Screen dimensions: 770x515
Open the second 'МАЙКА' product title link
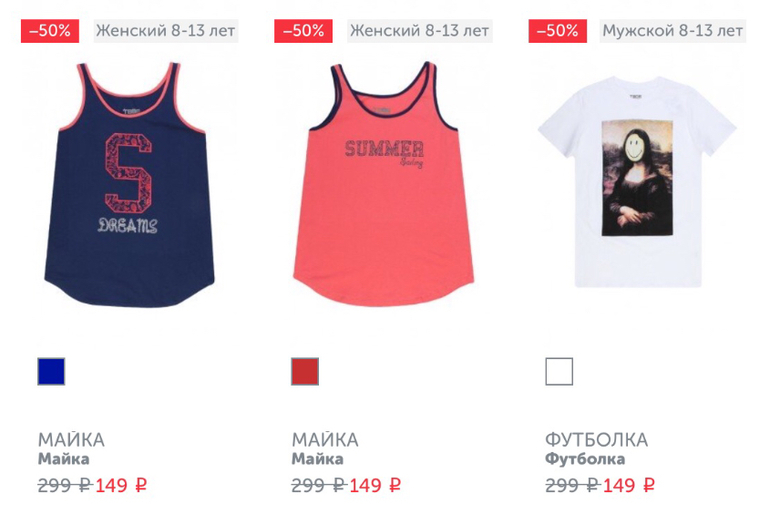click(x=325, y=440)
